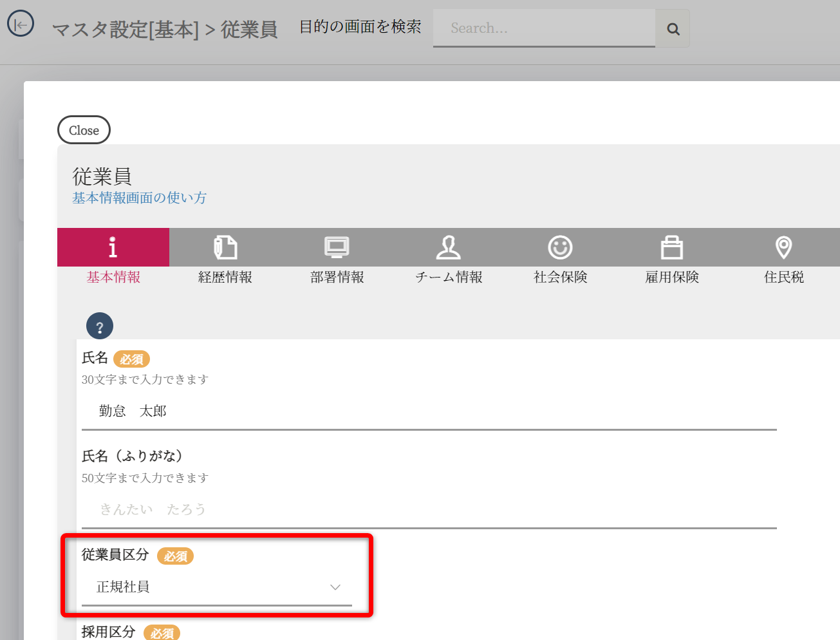Click the 氏名 field containing 勤怠 太郎
840x640 pixels.
pyautogui.click(x=429, y=411)
